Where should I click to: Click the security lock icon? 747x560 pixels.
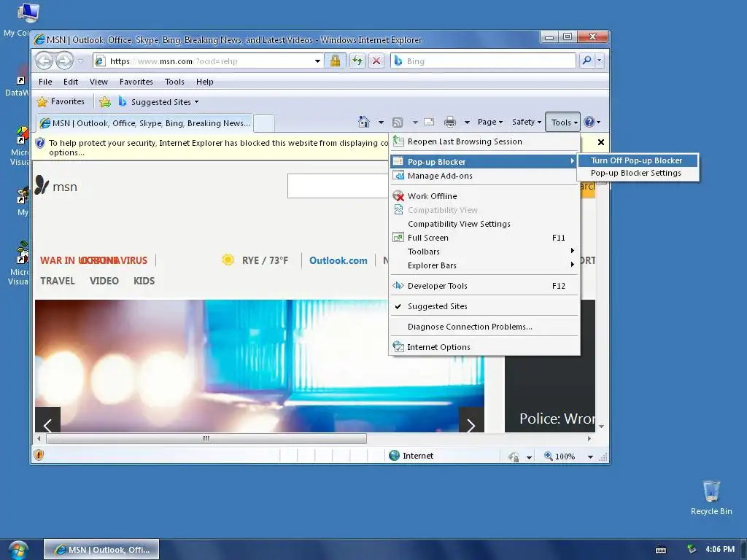pyautogui.click(x=335, y=61)
